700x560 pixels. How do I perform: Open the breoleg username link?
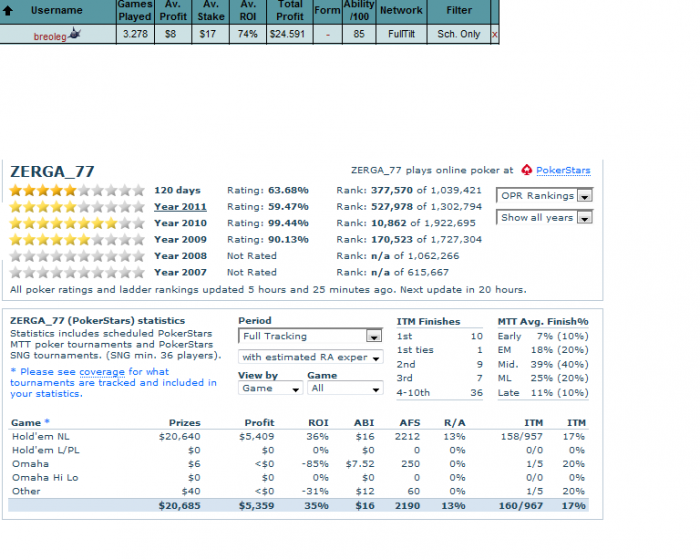pyautogui.click(x=49, y=34)
